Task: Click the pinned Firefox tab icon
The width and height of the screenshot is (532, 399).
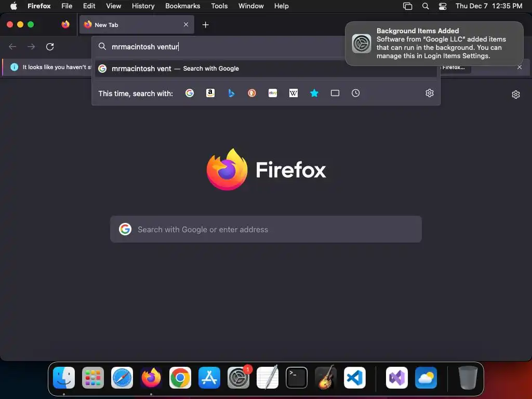Action: coord(65,24)
